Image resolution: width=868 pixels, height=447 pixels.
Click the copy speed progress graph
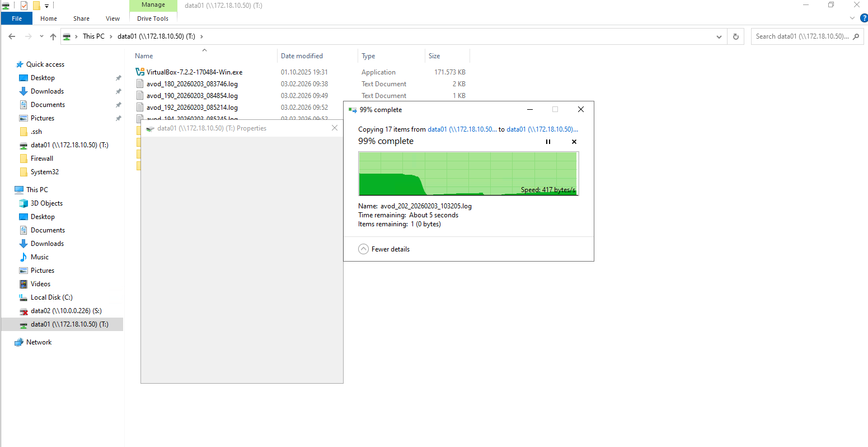pos(468,174)
